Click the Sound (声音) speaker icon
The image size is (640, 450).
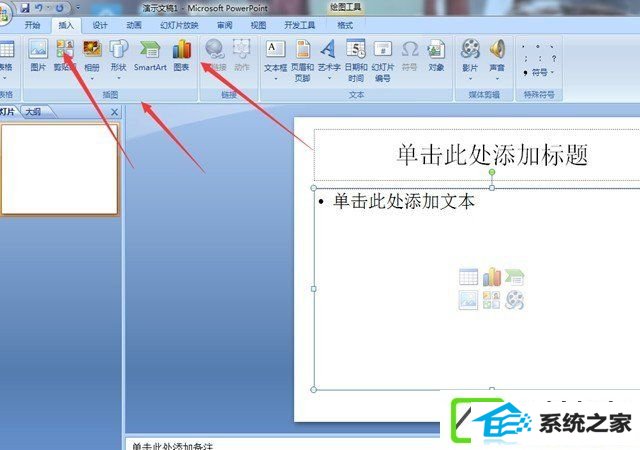click(497, 50)
